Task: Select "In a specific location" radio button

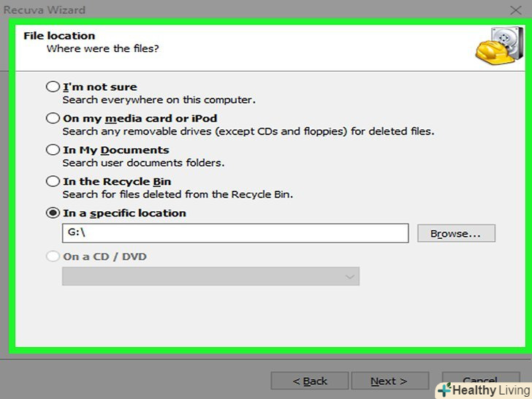Action: [x=53, y=213]
